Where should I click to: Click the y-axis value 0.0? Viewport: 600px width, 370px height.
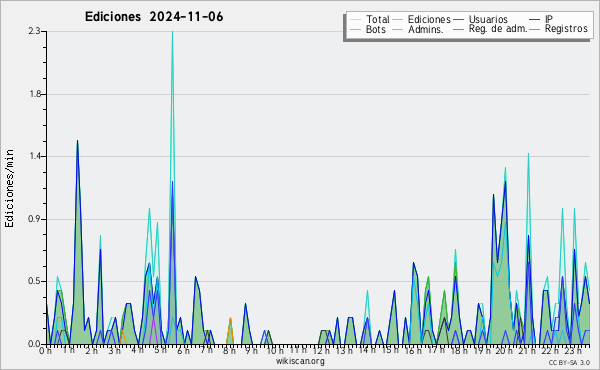pyautogui.click(x=34, y=344)
